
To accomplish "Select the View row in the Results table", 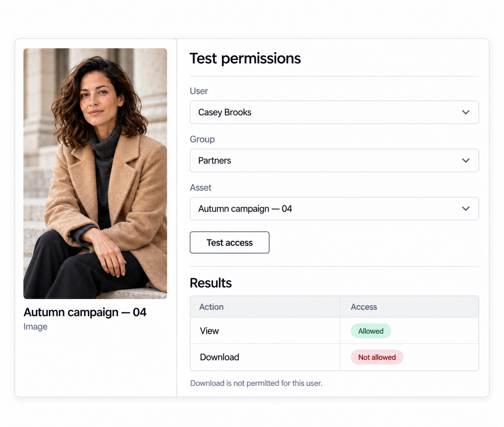I will (x=334, y=331).
